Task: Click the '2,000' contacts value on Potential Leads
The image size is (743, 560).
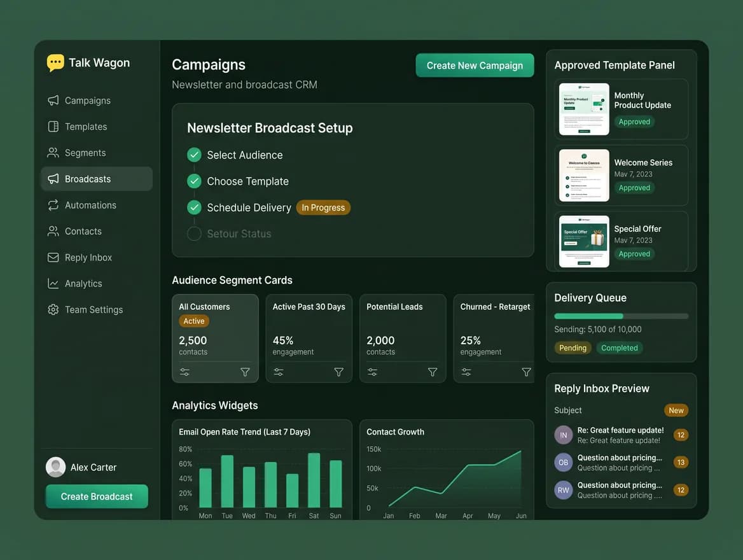Action: point(380,340)
